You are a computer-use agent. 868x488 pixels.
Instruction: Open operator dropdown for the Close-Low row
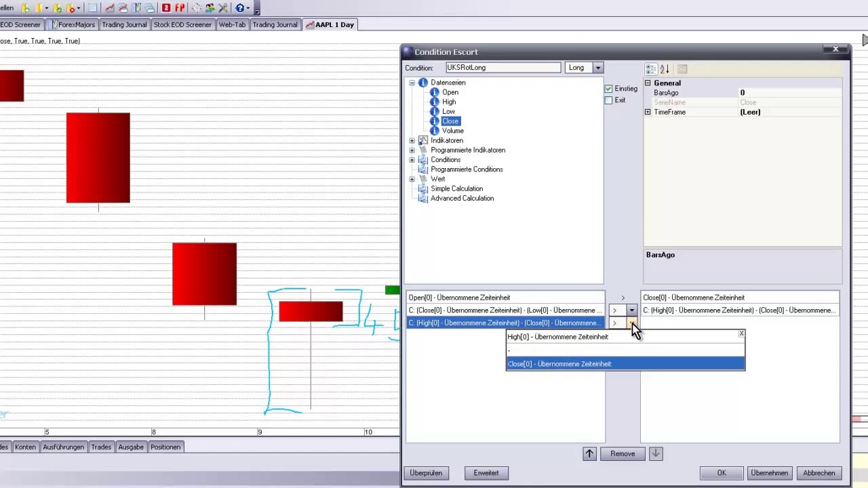point(631,310)
